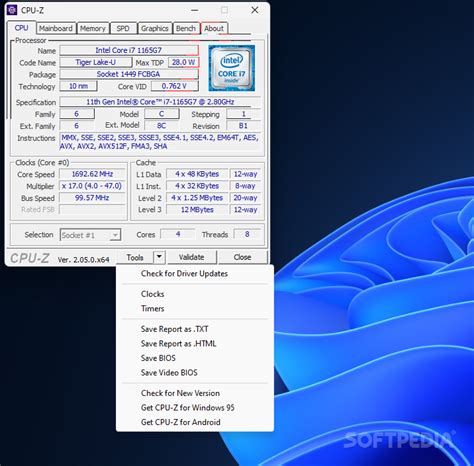
Task: Click the Cores value 4
Action: 178,234
